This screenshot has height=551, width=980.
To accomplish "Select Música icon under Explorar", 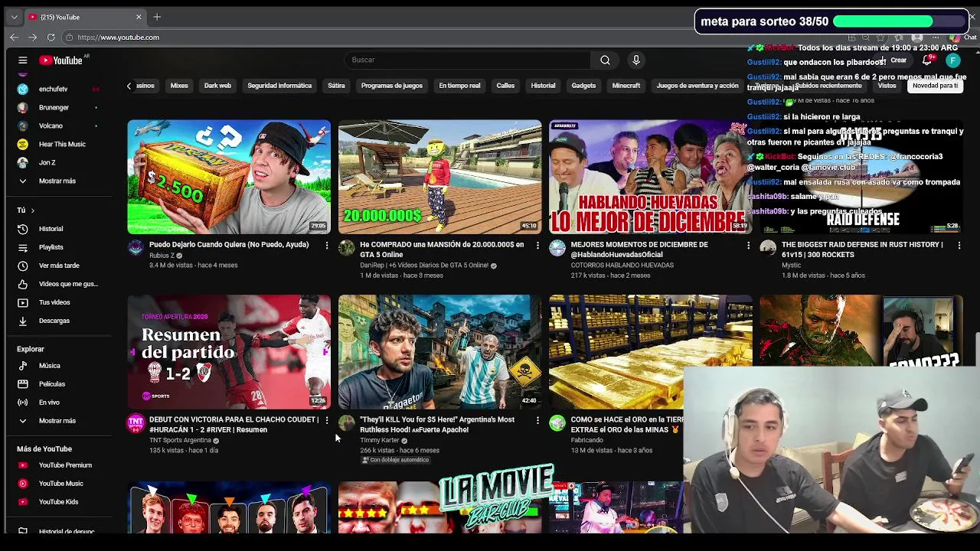I will (x=23, y=366).
